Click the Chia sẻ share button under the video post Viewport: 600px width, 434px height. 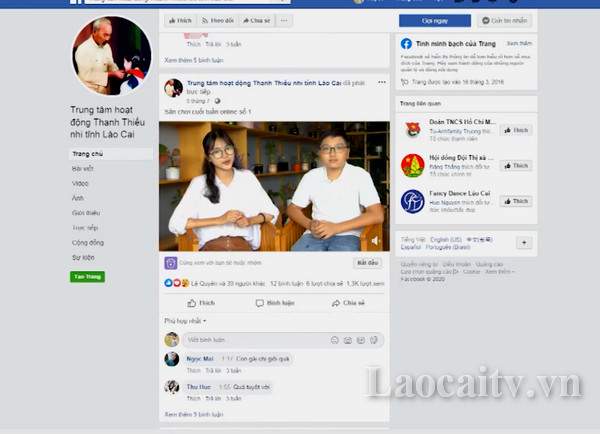[348, 303]
